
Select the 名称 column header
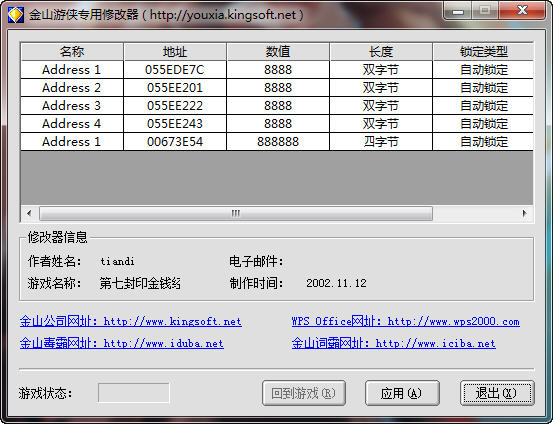pyautogui.click(x=72, y=52)
